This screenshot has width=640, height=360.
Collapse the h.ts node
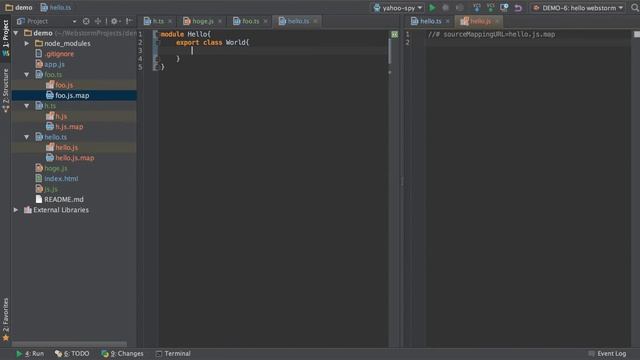pos(27,106)
